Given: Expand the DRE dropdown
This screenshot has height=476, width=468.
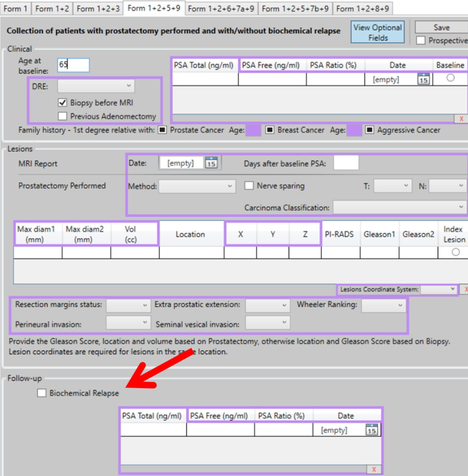Looking at the screenshot, I should click(96, 86).
